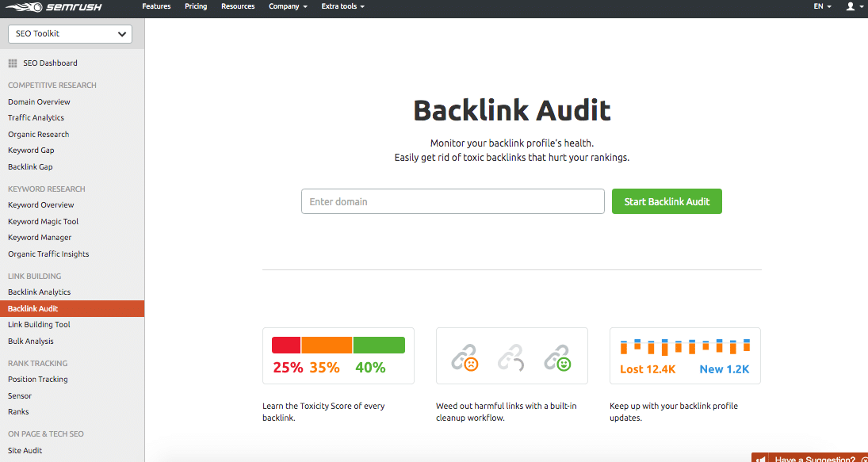Click the green 40% toxicity bar segment

coord(379,345)
